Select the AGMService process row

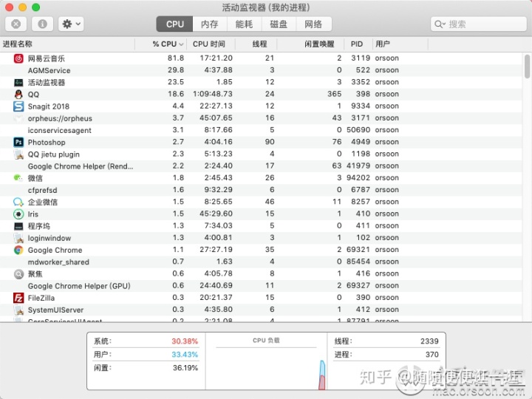tap(261, 70)
